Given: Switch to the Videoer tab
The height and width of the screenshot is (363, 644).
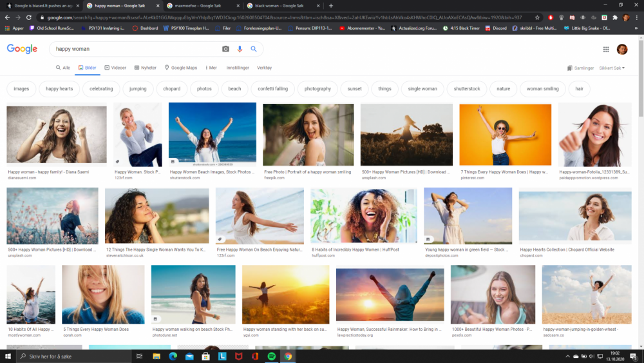Looking at the screenshot, I should coord(115,68).
